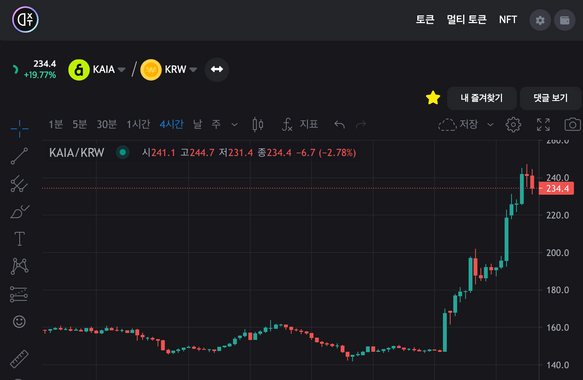Select the text annotation tool
This screenshot has width=583, height=380.
pos(19,239)
